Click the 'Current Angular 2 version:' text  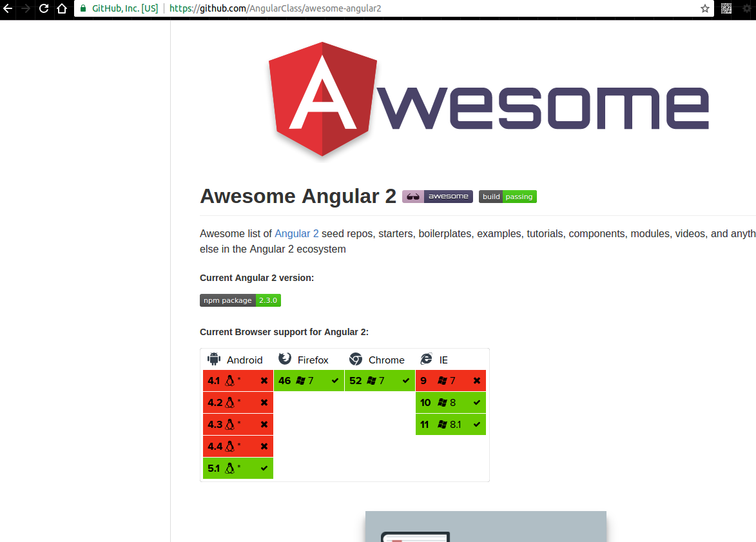(x=257, y=278)
